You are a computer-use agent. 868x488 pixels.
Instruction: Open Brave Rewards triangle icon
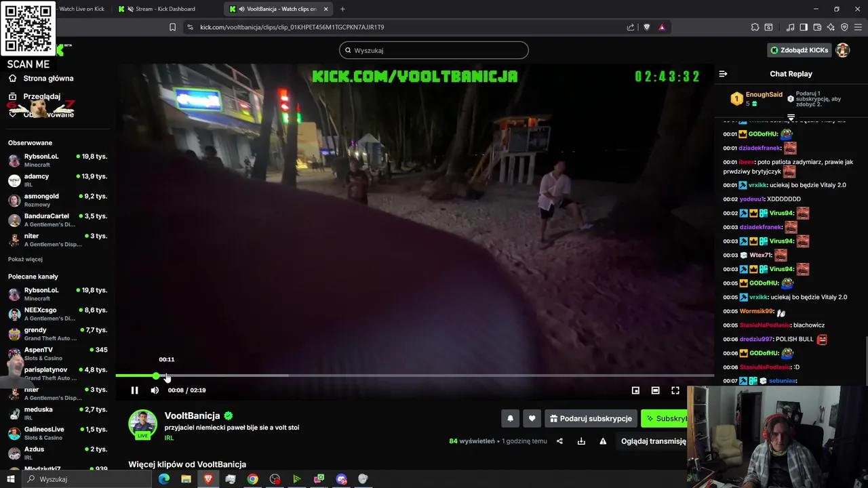(662, 27)
